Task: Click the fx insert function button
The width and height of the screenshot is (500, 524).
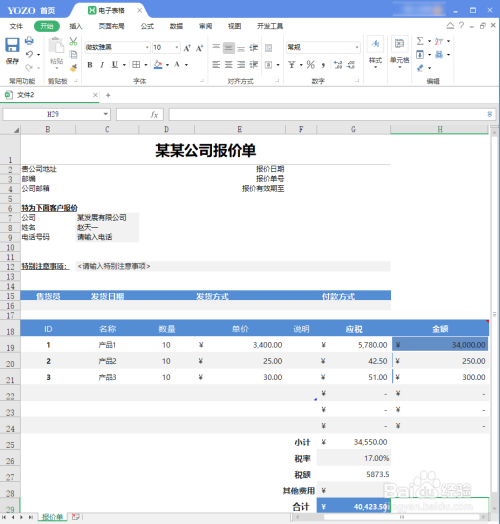Action: (x=154, y=115)
